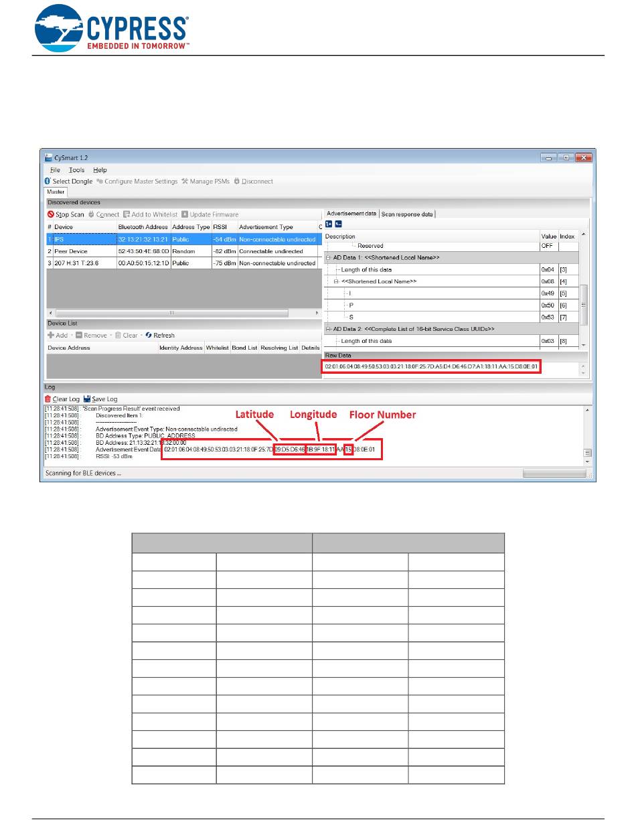Switch to the Advertisement data tab
Image resolution: width=636 pixels, height=840 pixels.
[x=351, y=214]
